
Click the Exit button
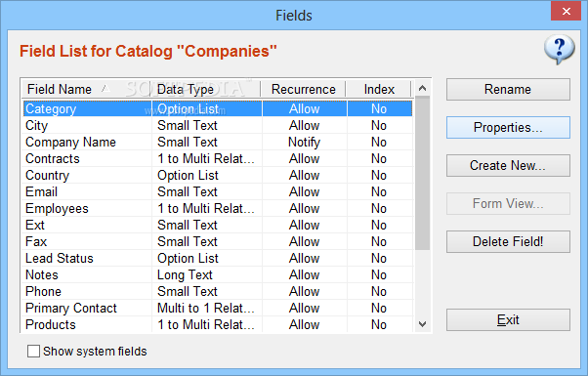coord(508,319)
